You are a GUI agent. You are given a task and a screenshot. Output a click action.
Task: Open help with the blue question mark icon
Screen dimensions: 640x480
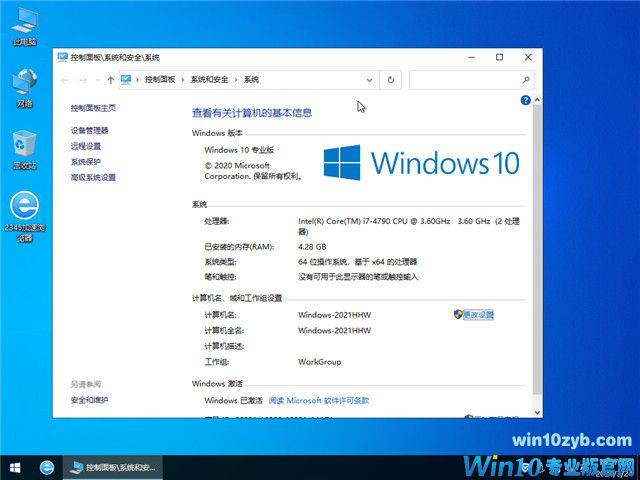click(x=526, y=100)
